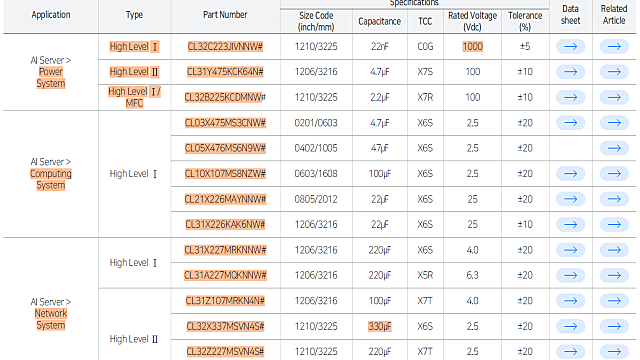
Task: Open data sheet arrow for CL32X337MSVN4S#
Action: pos(570,326)
